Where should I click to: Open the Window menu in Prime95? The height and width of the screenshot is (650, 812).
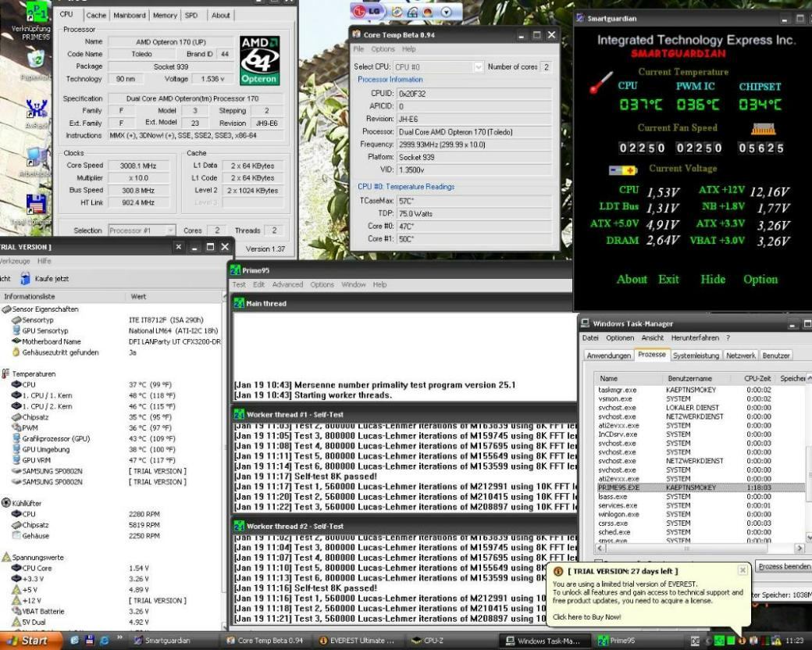point(353,284)
